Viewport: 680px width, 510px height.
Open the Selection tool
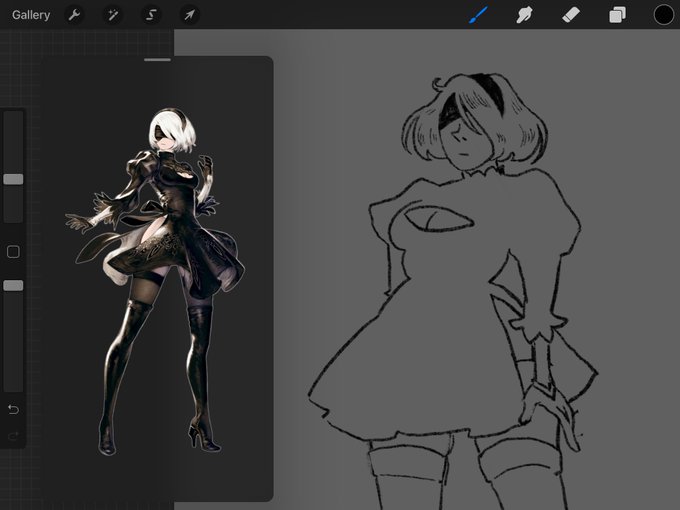pos(151,15)
